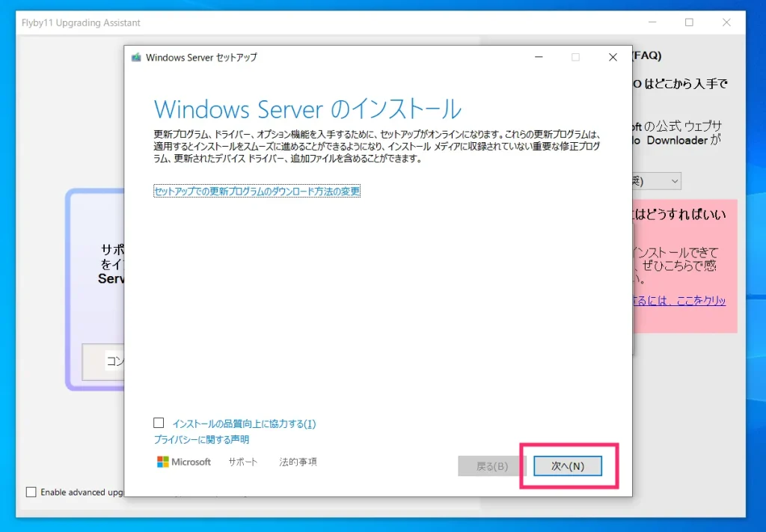Click the 次へ(N) button
Image resolution: width=766 pixels, height=532 pixels.
click(x=568, y=466)
